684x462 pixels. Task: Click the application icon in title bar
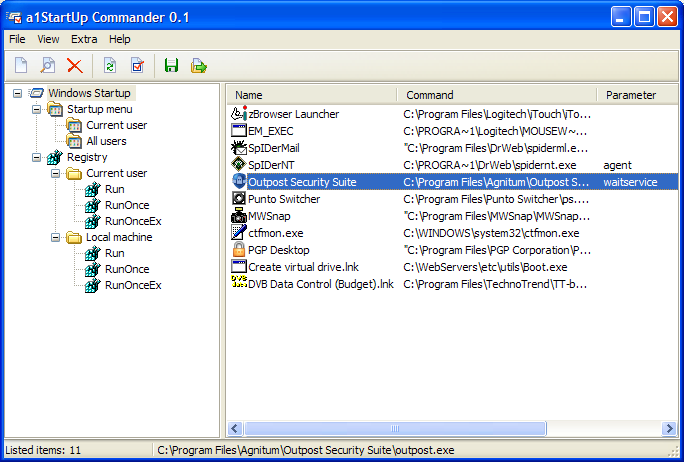pyautogui.click(x=14, y=17)
